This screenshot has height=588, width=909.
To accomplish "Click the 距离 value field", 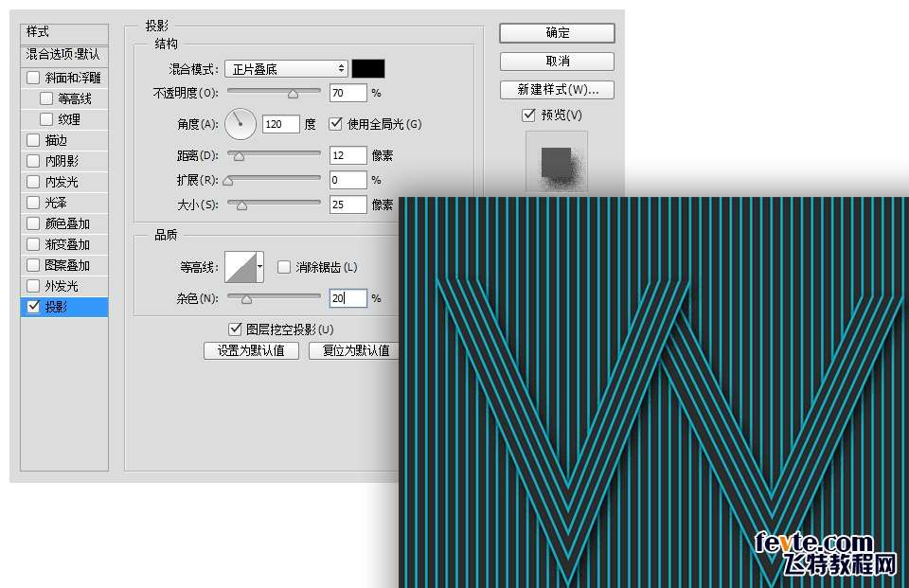I will (x=348, y=155).
